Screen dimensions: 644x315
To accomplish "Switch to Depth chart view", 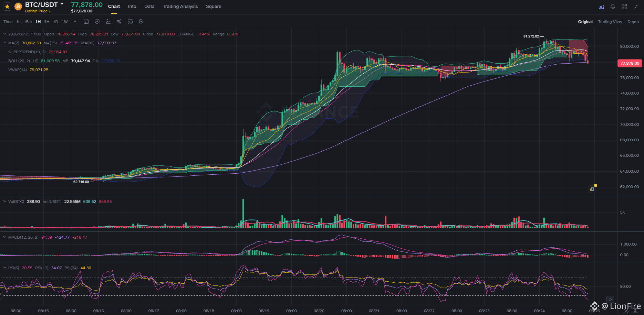I will 633,22.
